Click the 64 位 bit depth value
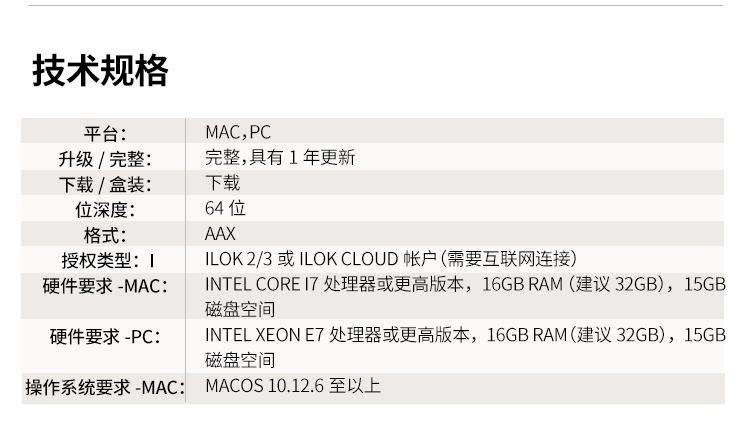Viewport: 750px width, 434px height. pyautogui.click(x=225, y=209)
